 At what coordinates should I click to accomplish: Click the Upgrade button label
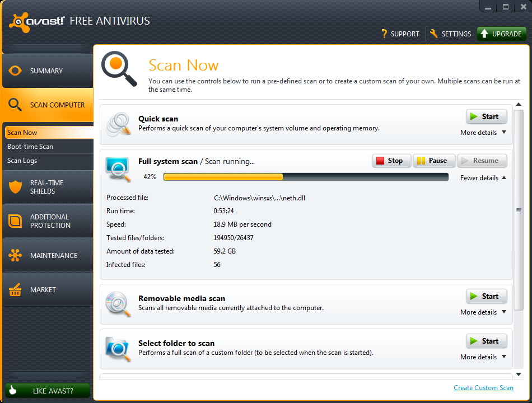507,34
